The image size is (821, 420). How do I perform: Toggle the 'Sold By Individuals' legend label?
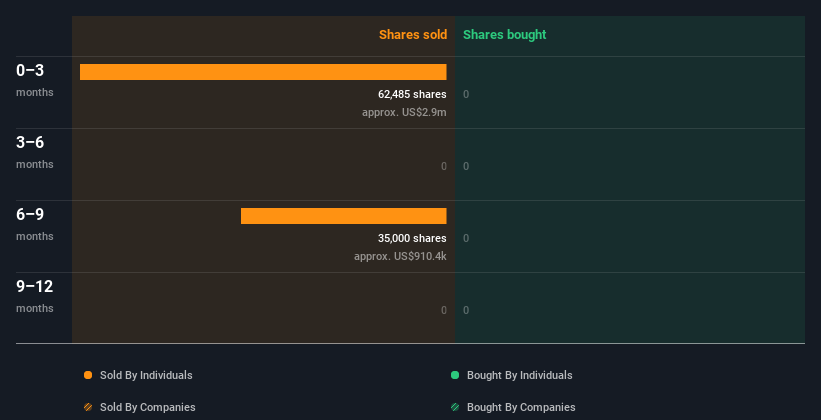point(146,375)
